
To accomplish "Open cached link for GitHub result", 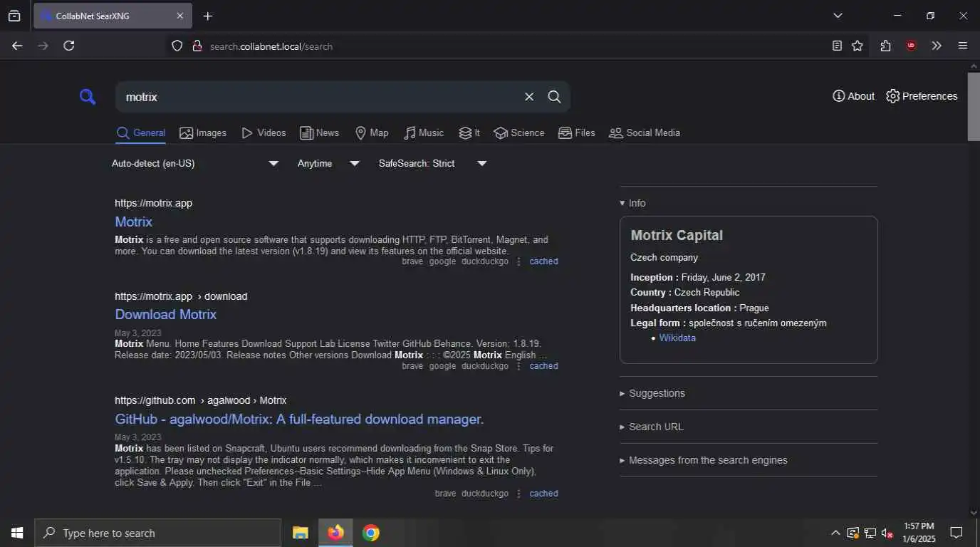I will coord(543,494).
